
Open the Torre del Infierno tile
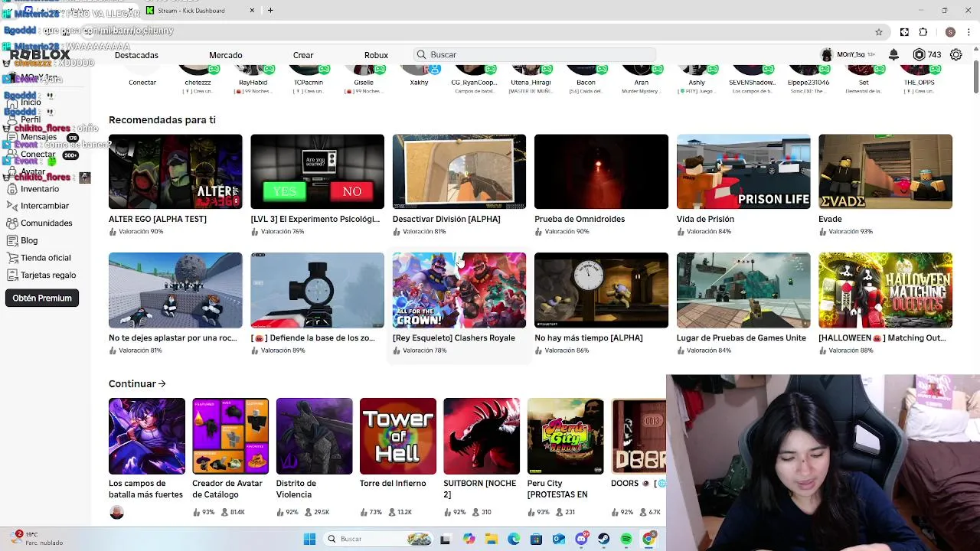(x=398, y=436)
